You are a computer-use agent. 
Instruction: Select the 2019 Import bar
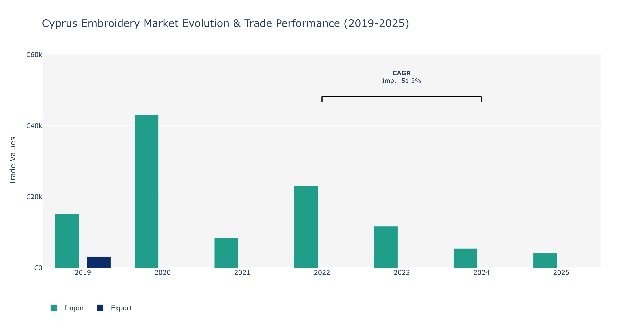[67, 241]
